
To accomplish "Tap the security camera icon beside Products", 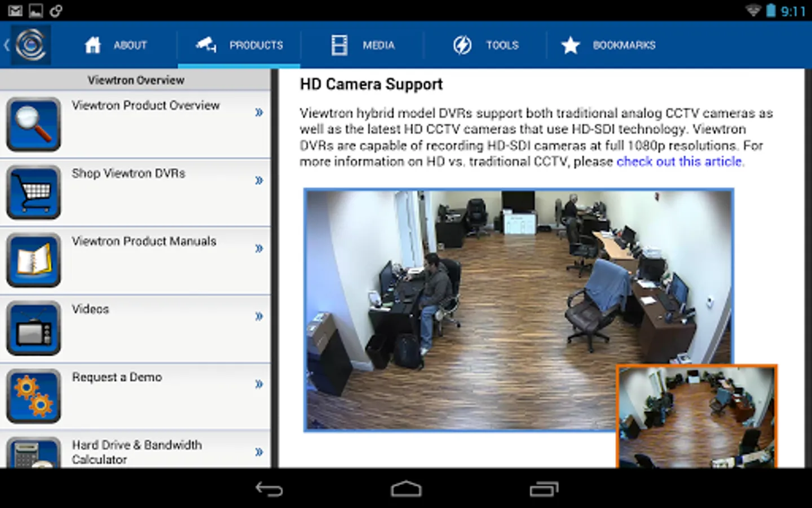I will click(206, 45).
